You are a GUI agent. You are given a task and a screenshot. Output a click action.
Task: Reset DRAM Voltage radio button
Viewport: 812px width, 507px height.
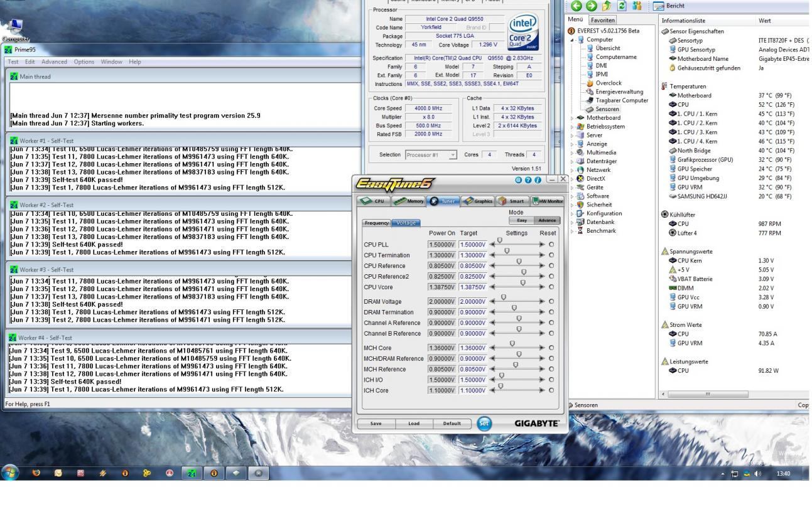pos(551,302)
